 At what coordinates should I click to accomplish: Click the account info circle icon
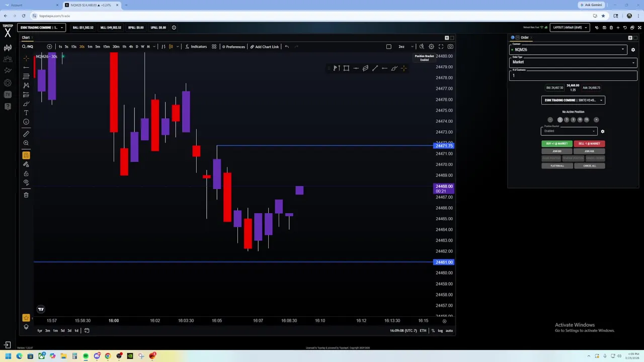pyautogui.click(x=174, y=28)
